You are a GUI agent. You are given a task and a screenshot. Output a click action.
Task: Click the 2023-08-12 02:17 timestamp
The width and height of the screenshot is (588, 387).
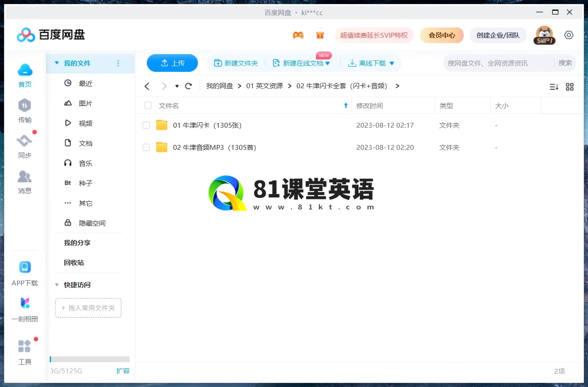tap(385, 125)
